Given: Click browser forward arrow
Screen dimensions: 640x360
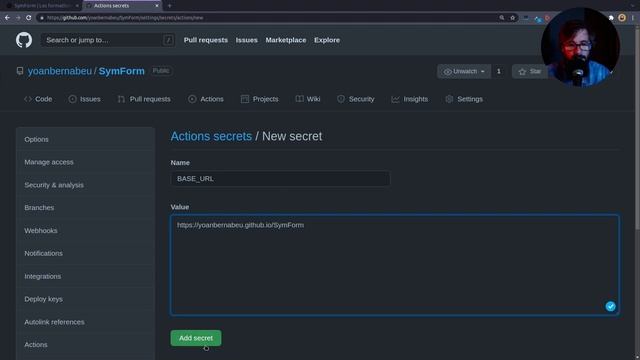Looking at the screenshot, I should click(18, 18).
